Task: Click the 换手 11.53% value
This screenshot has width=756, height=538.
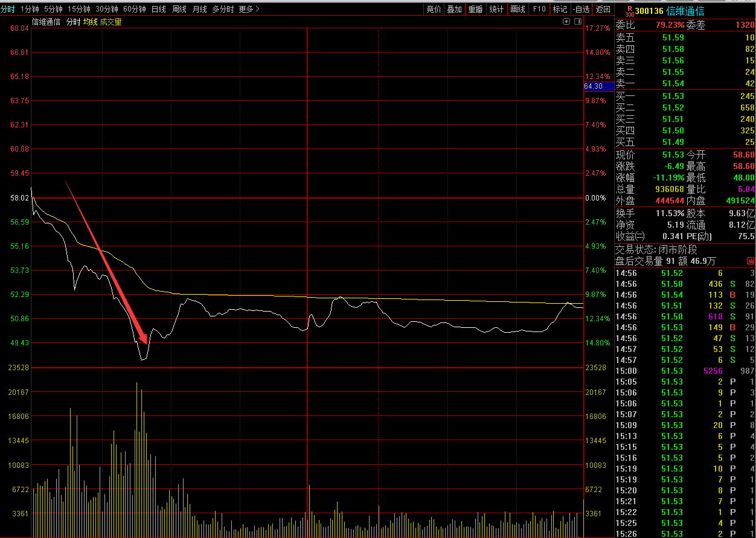Action: tap(670, 213)
